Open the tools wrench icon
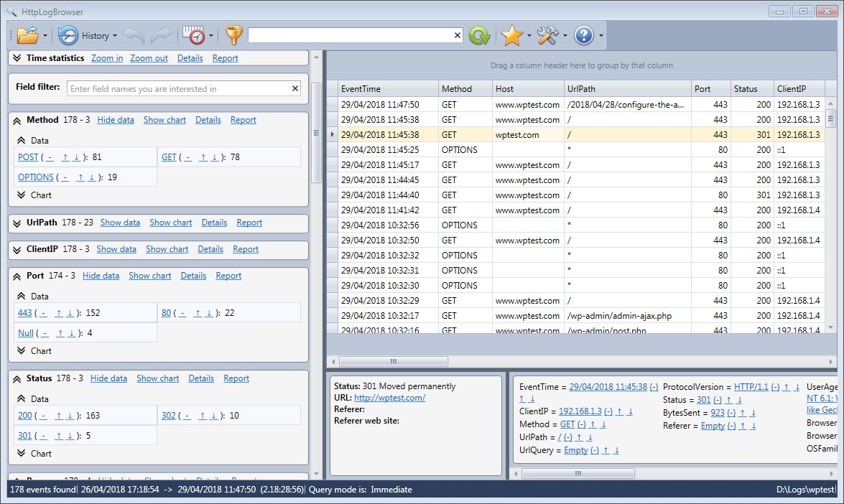The image size is (844, 504). [x=548, y=35]
